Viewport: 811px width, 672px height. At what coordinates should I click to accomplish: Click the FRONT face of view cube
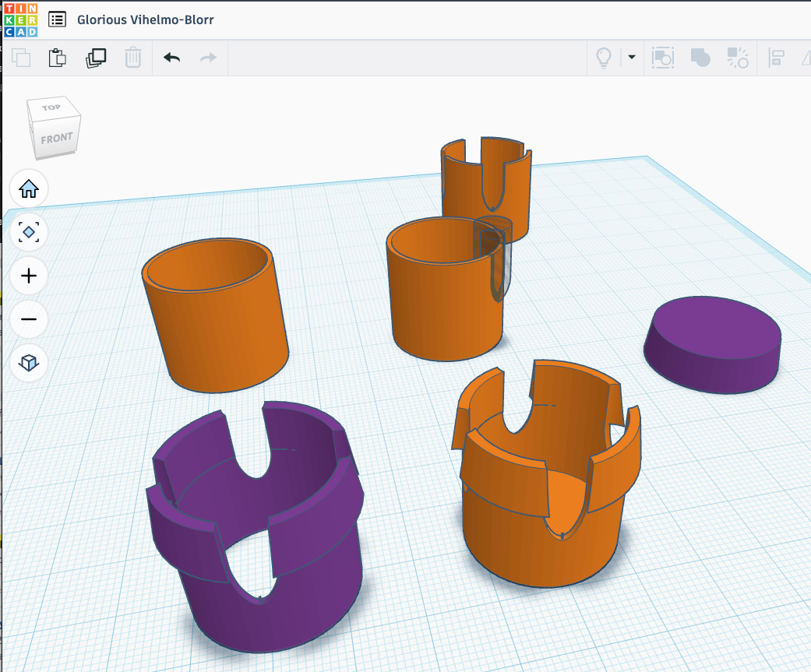56,139
